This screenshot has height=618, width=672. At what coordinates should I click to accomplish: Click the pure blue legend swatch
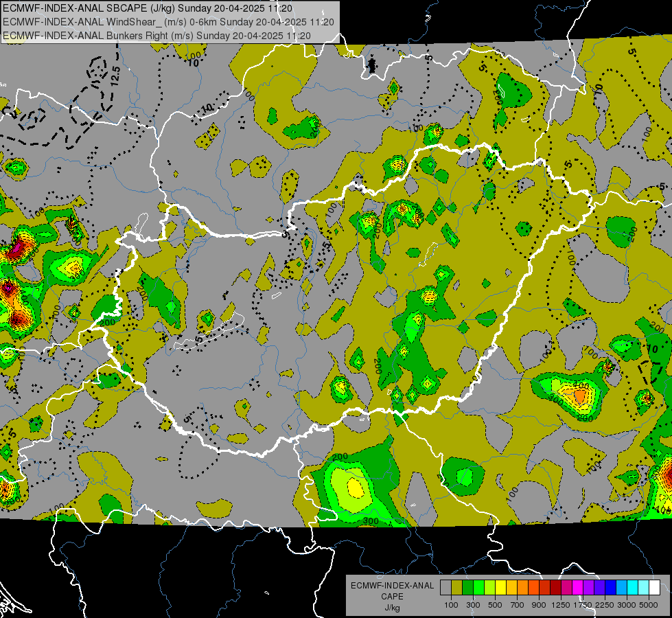coord(611,587)
